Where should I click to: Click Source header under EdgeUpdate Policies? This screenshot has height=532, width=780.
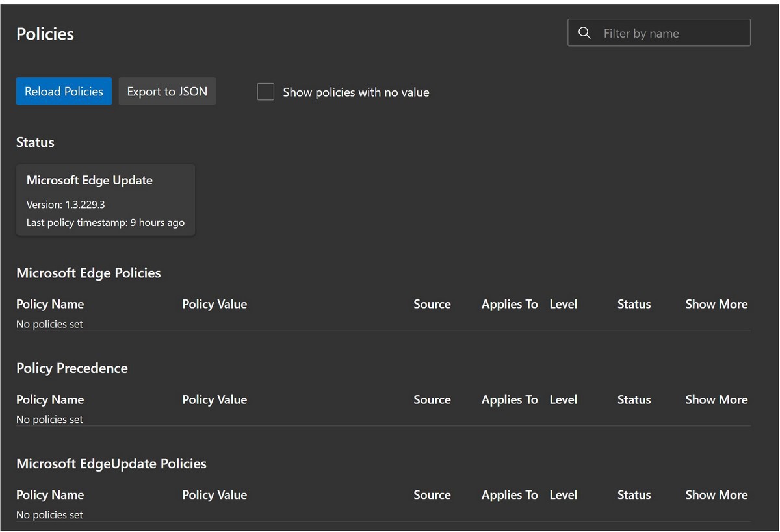(432, 495)
